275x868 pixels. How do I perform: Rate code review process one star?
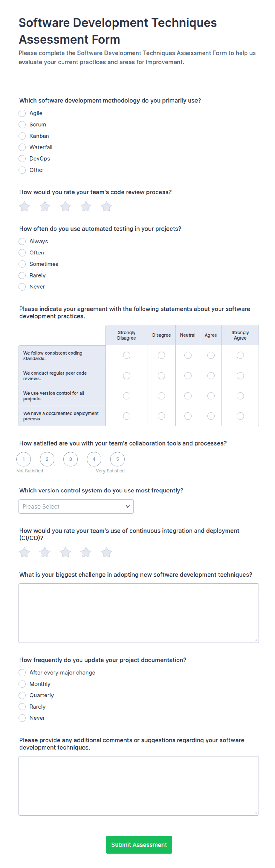(x=24, y=207)
